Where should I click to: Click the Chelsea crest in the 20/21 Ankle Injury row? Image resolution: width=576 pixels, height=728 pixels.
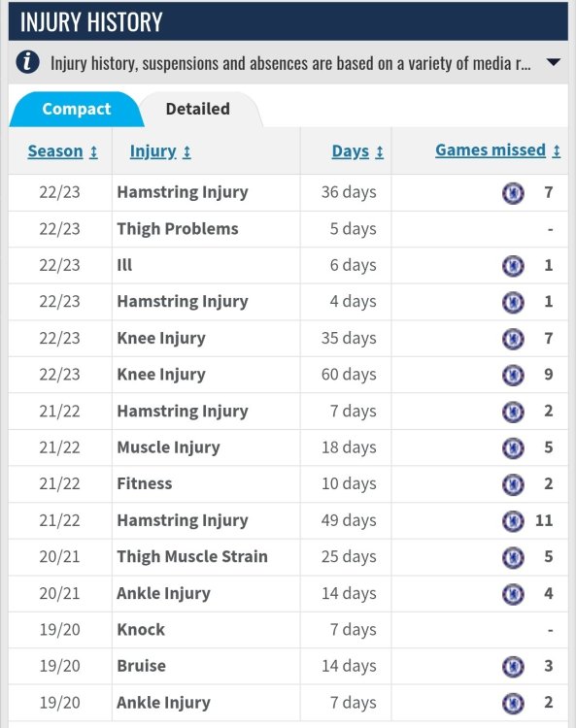513,594
